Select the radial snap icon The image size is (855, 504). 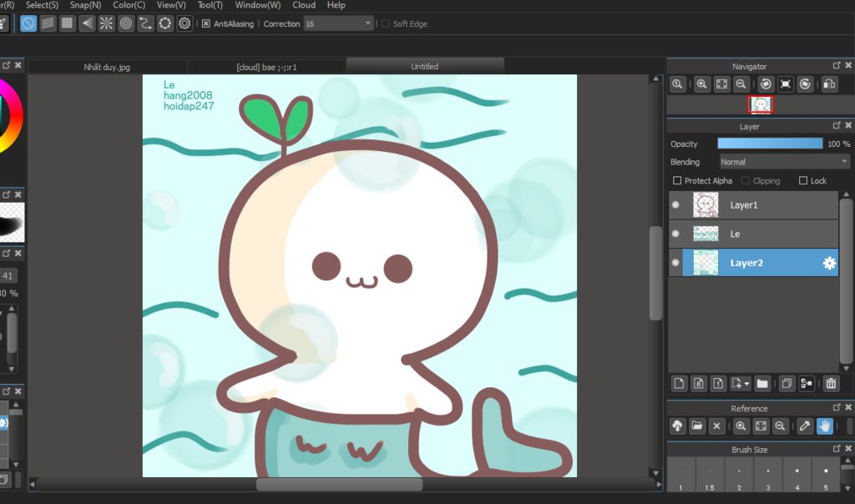tap(106, 23)
